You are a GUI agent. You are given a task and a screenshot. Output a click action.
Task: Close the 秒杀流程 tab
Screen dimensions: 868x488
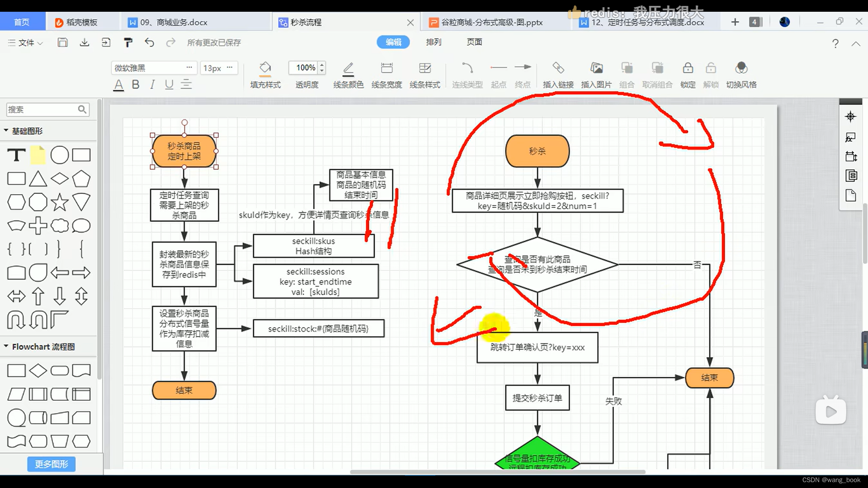(410, 22)
